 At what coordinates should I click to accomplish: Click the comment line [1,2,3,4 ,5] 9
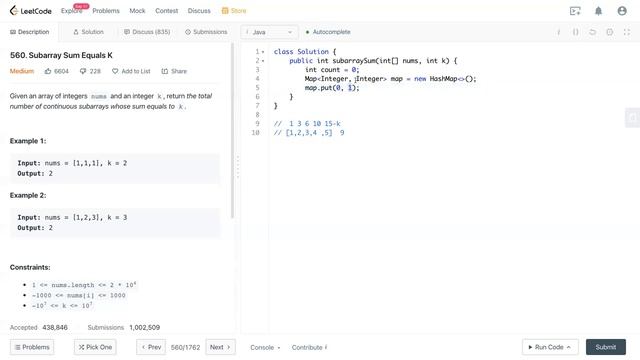tap(309, 133)
